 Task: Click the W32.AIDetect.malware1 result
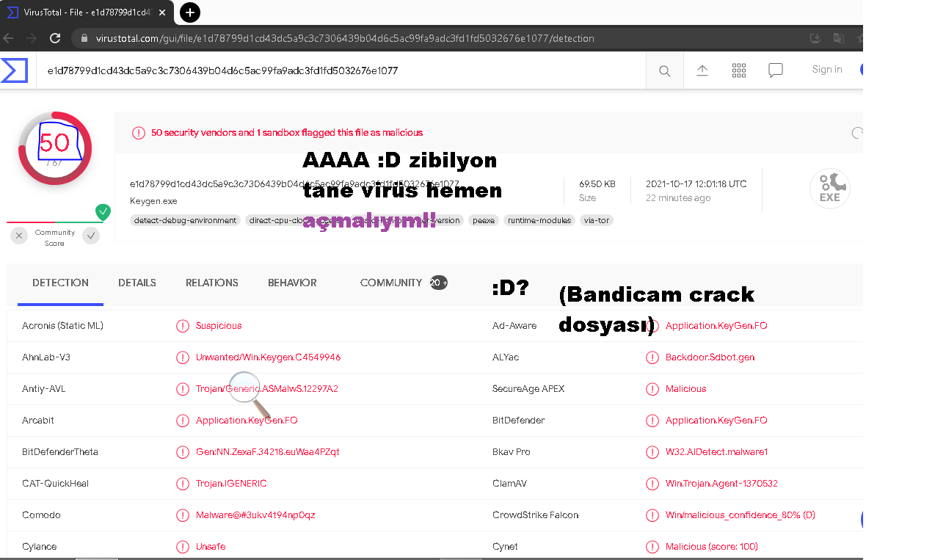click(716, 452)
